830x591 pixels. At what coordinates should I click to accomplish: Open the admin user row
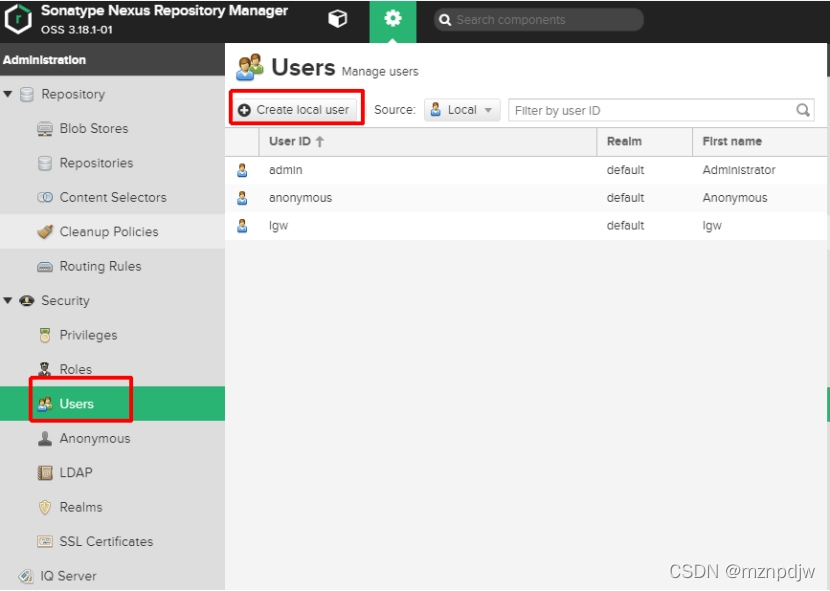coord(526,170)
